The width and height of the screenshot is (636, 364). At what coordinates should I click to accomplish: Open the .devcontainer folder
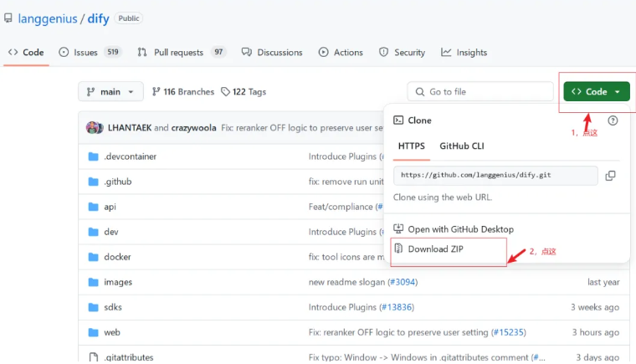pyautogui.click(x=130, y=156)
